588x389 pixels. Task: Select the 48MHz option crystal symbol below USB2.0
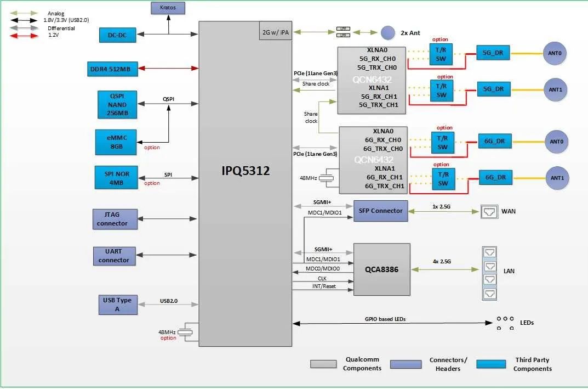185,332
